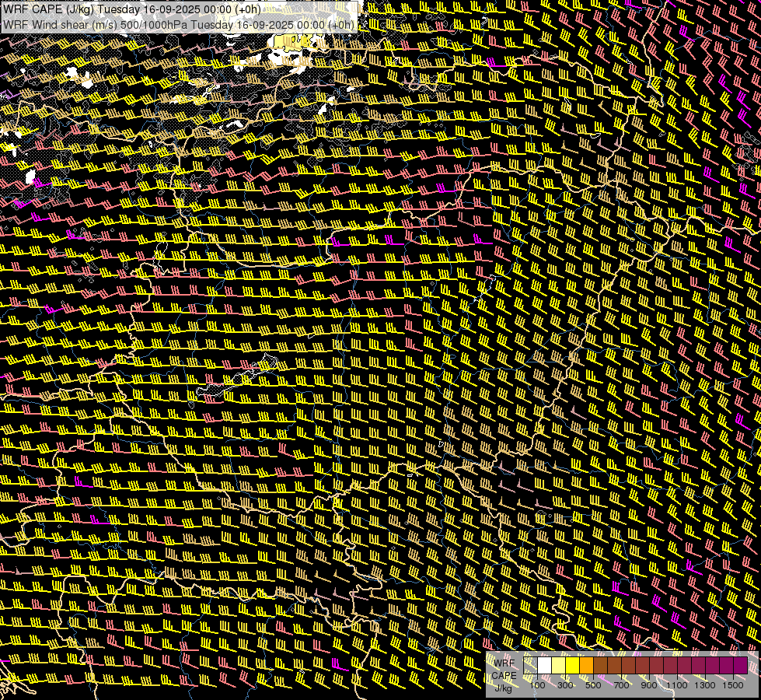Click the purple last CAPE legend swatch

click(741, 666)
